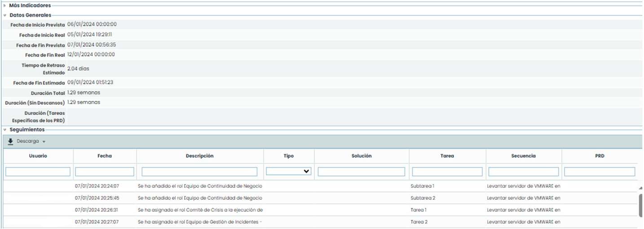Screen dimensions: 644x229
Task: Expand the Más Indicadores section
Action: pyautogui.click(x=5, y=5)
